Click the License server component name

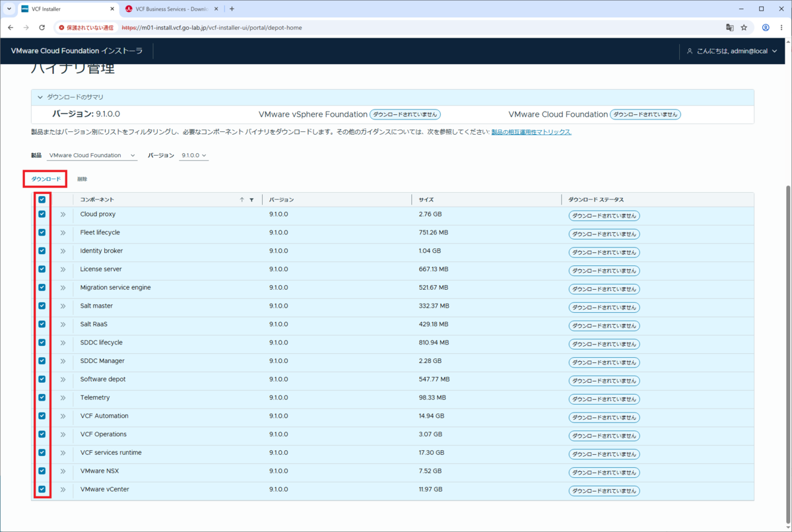(101, 269)
